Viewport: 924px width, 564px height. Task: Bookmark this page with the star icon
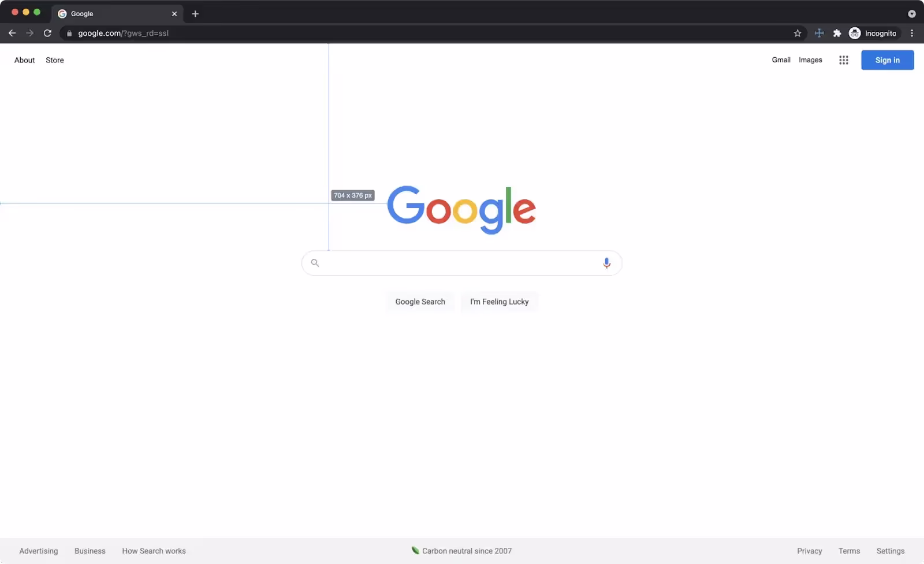click(798, 34)
